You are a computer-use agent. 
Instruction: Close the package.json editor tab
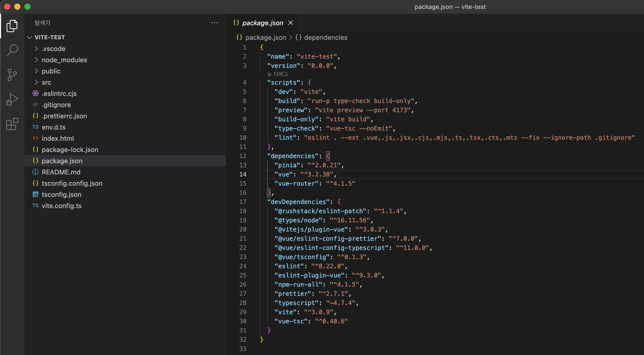click(x=290, y=23)
